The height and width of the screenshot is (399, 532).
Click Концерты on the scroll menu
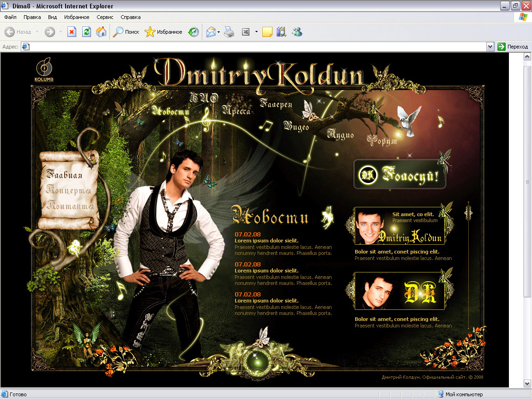coord(68,190)
